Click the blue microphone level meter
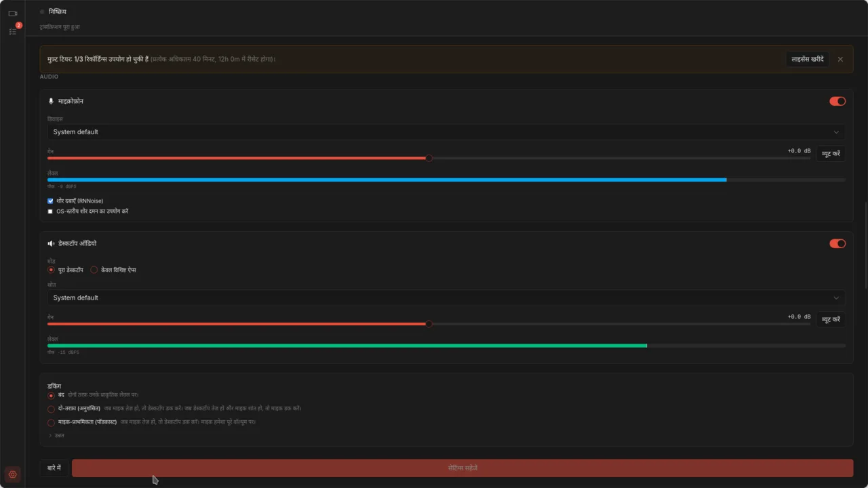Viewport: 868px width, 488px height. coord(446,180)
